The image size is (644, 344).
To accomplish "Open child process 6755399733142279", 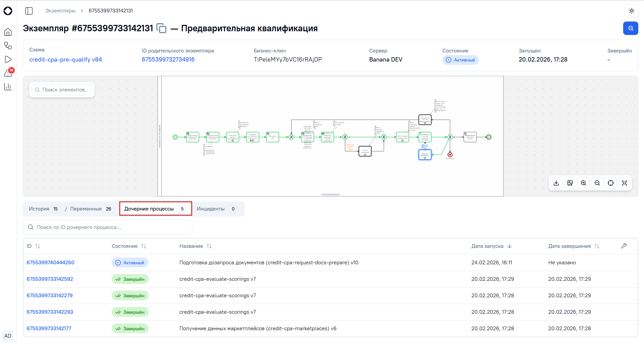I will [x=49, y=296].
